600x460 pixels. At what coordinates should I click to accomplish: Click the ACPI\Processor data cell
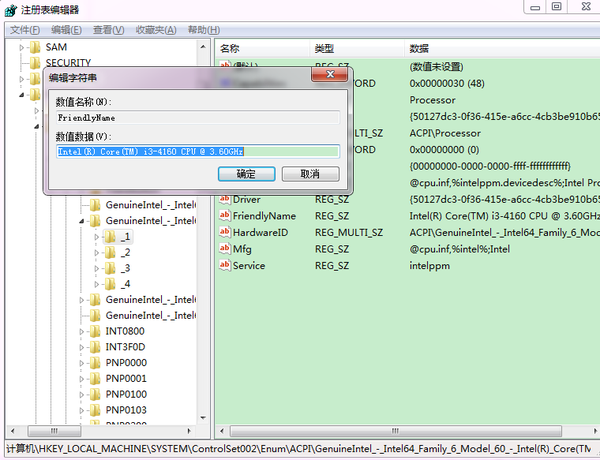pyautogui.click(x=445, y=133)
